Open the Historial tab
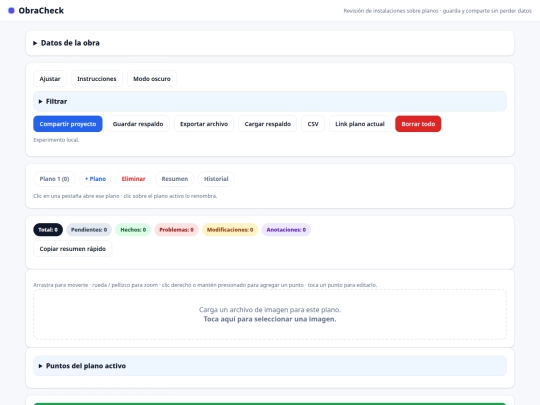 tap(216, 179)
